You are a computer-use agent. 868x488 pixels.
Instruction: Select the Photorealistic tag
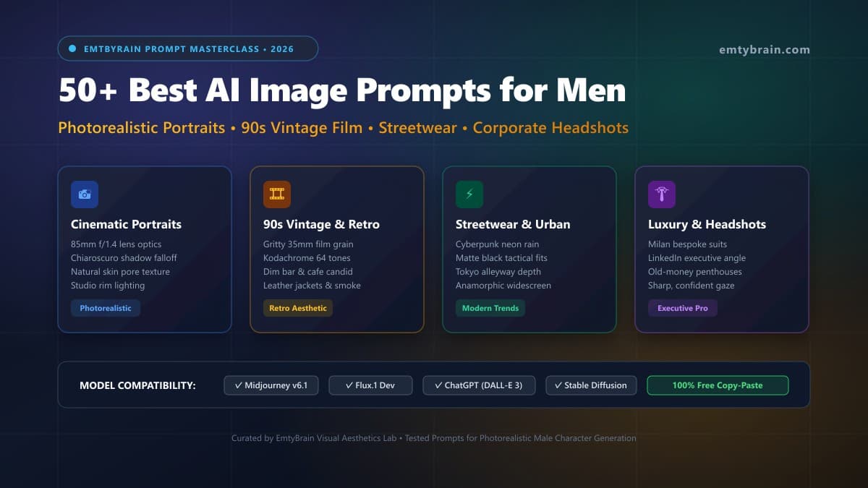tap(106, 308)
